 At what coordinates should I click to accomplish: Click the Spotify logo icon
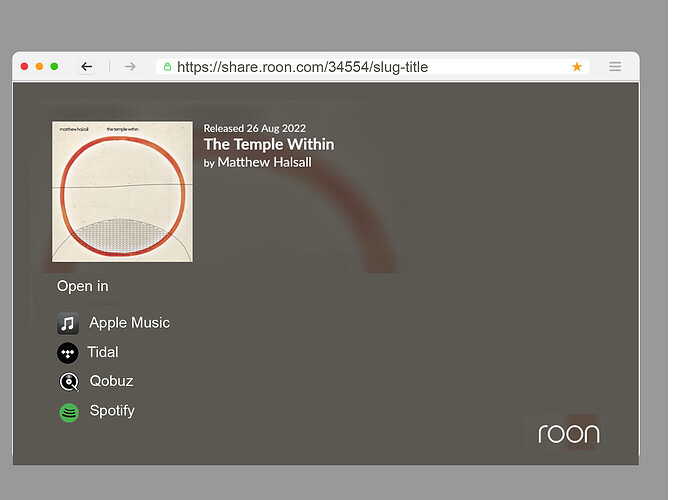[x=69, y=412]
